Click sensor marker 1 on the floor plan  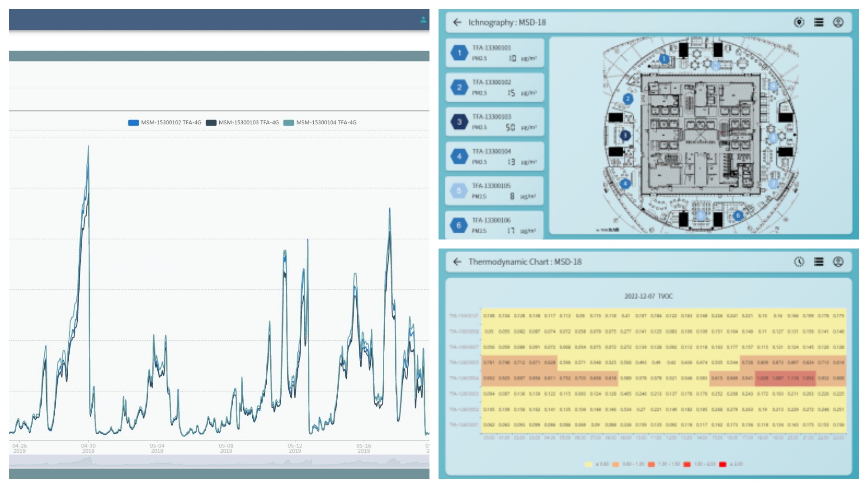[664, 59]
